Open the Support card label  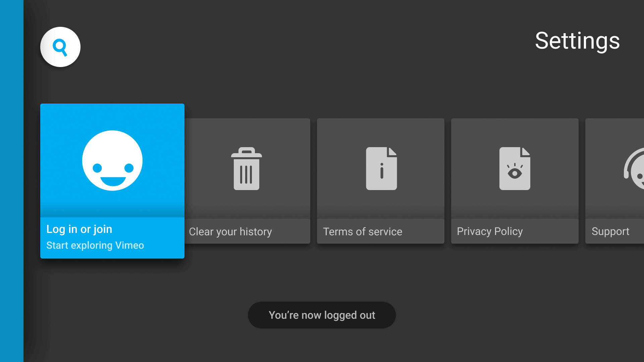(x=610, y=231)
